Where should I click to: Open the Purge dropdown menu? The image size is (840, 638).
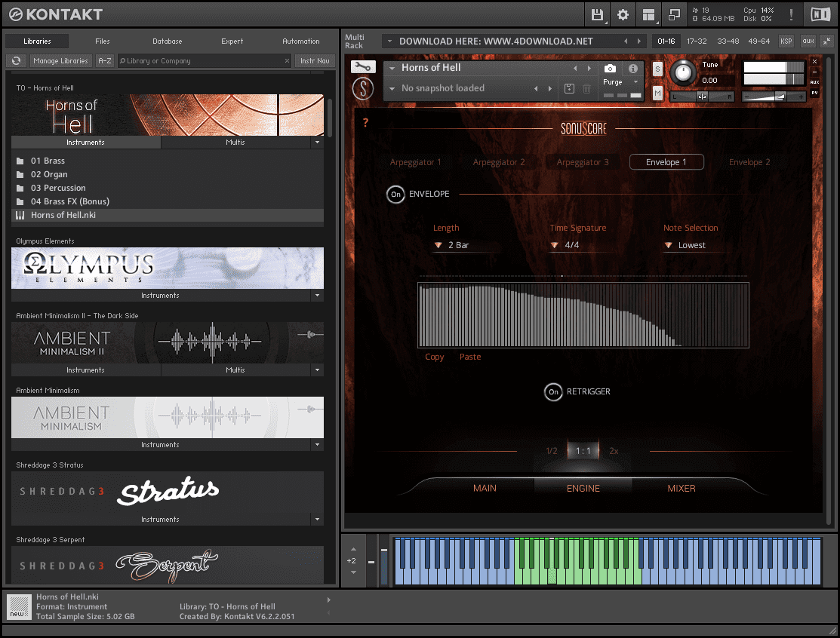tap(620, 82)
